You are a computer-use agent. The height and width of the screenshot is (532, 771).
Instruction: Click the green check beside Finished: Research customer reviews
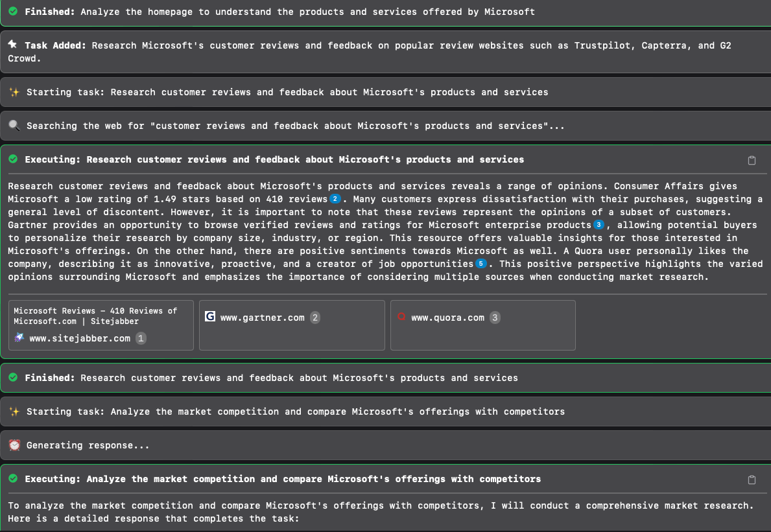pyautogui.click(x=13, y=377)
